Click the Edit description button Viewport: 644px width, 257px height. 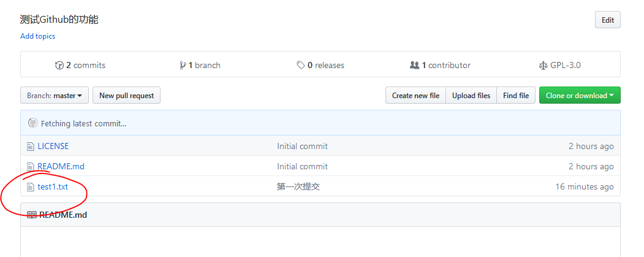(607, 20)
